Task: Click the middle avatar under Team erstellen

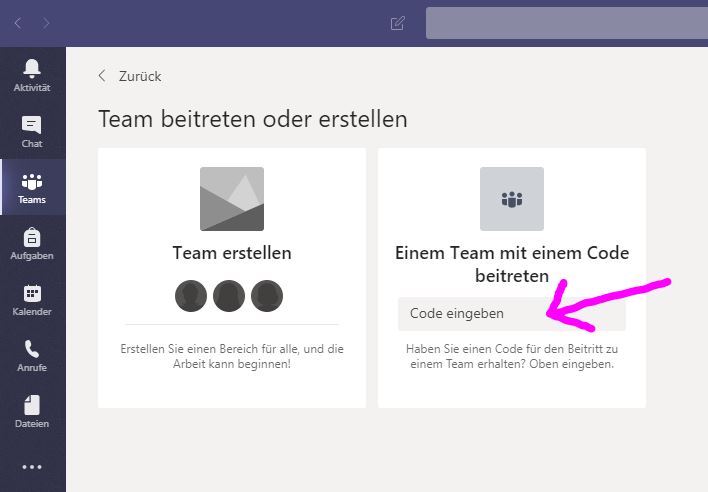Action: [229, 296]
